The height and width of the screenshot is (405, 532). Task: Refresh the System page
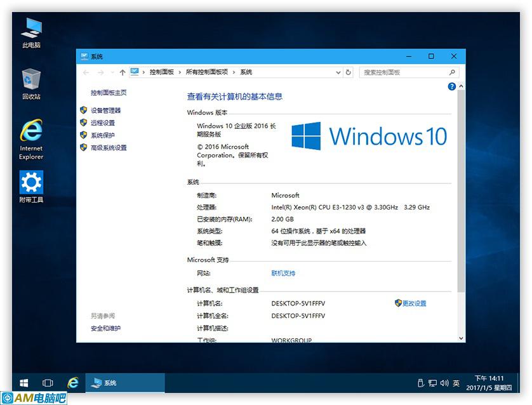[x=348, y=72]
